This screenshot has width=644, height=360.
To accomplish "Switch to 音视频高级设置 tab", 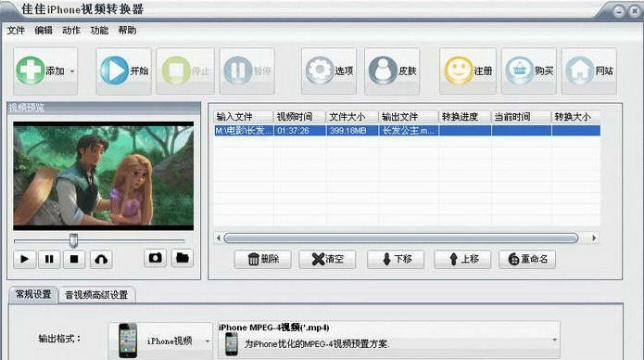I will click(x=96, y=295).
